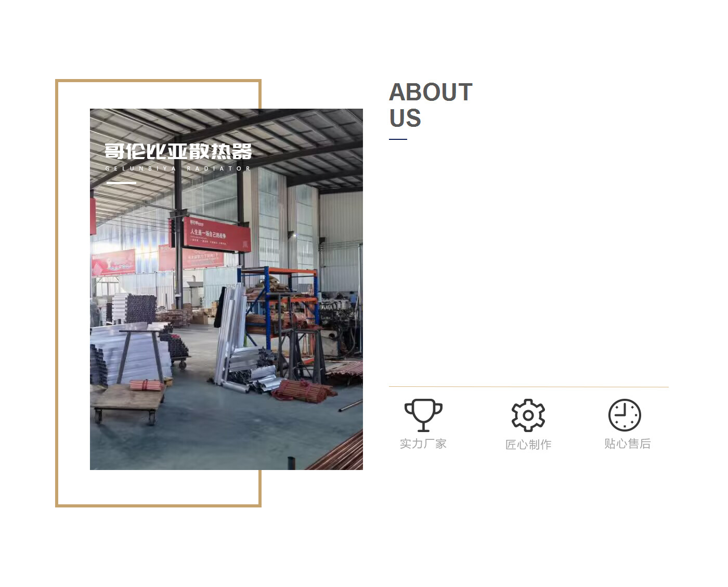This screenshot has width=728, height=587.
Task: Click the 哥伦比亚散热器 title on photo
Action: (x=178, y=151)
